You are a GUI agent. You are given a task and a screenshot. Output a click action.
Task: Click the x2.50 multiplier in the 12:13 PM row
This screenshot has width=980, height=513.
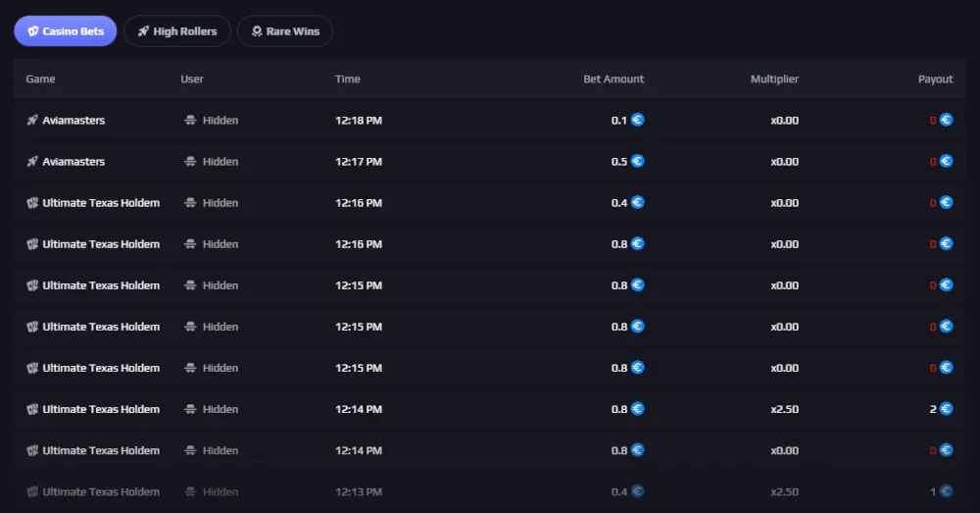(x=784, y=491)
